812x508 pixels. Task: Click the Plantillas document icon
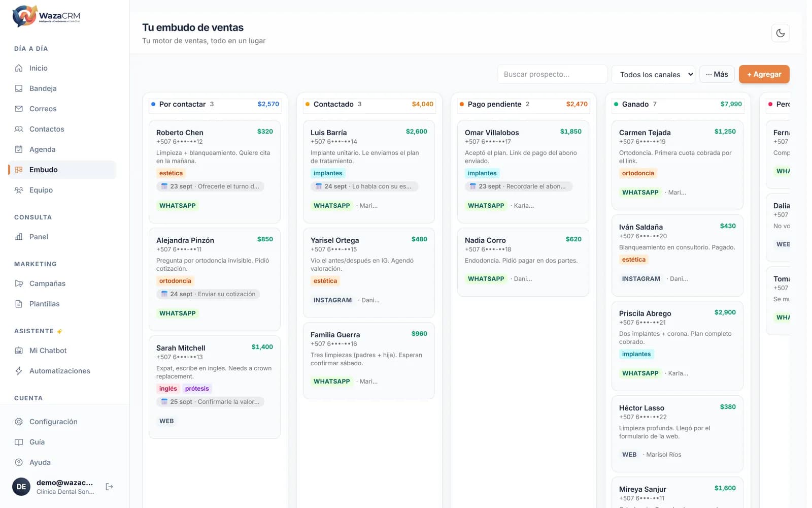point(19,304)
